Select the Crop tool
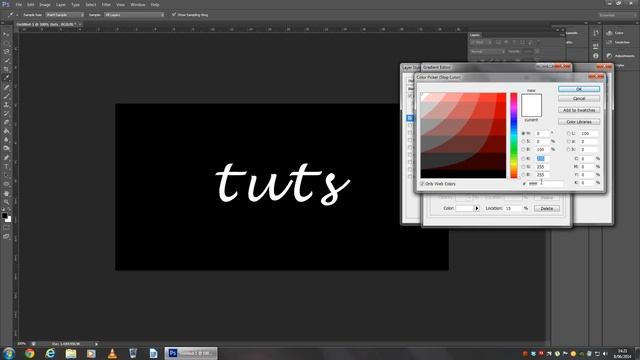Viewport: 640px width, 360px height. tap(6, 69)
